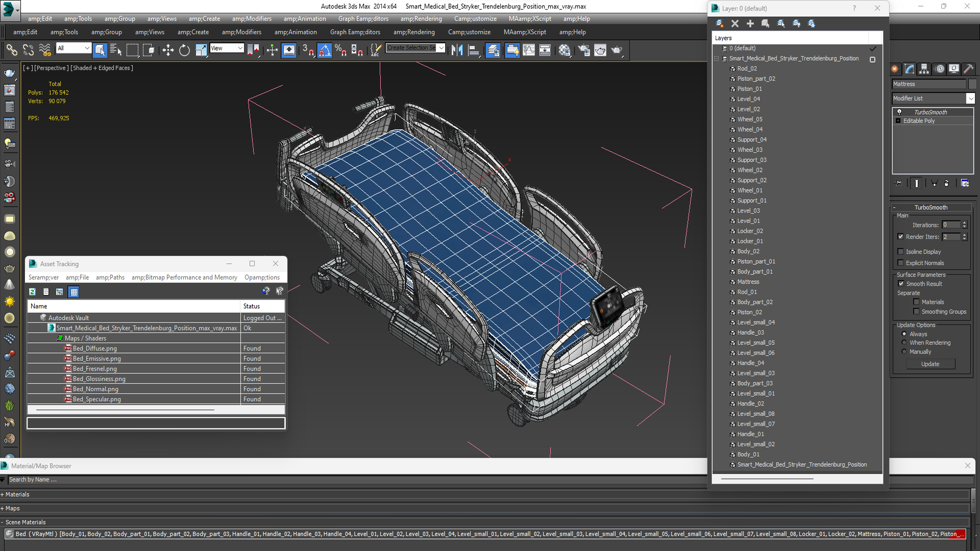Click the Mirror tool icon
Image resolution: width=980 pixels, height=551 pixels.
click(457, 50)
